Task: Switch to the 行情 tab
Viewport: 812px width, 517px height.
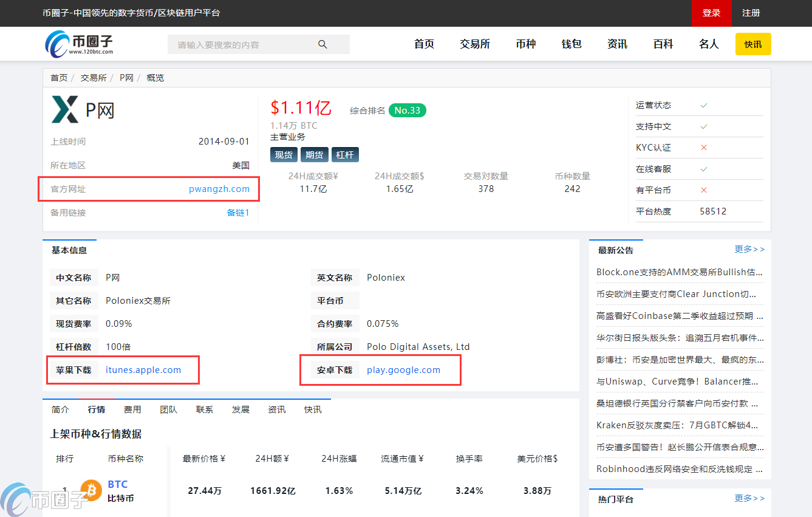Action: (x=97, y=409)
